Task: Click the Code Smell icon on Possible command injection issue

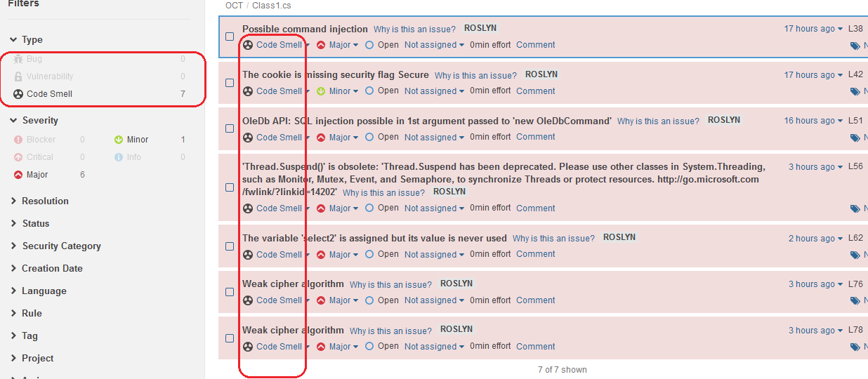Action: point(248,45)
